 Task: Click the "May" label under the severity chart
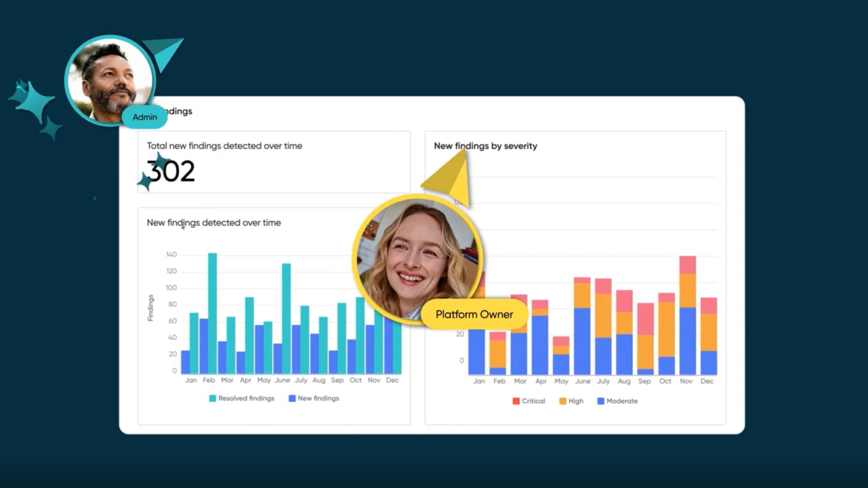(561, 381)
